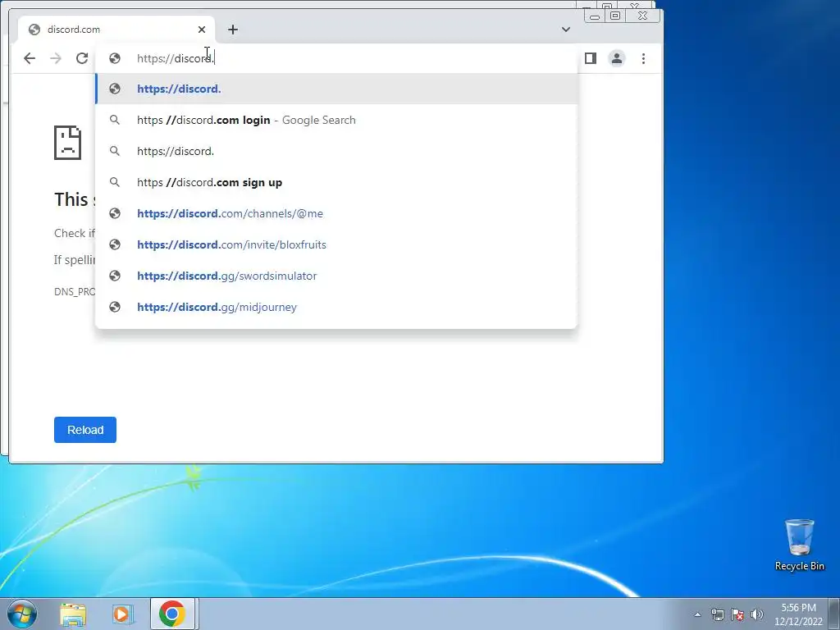Maximize the Chrome window
The width and height of the screenshot is (840, 630).
(x=615, y=16)
